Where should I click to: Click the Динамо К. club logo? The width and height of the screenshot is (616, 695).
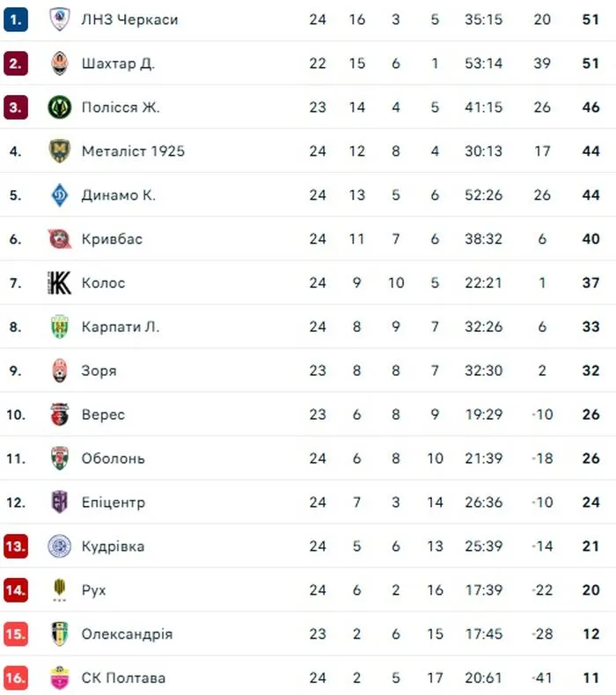pyautogui.click(x=59, y=194)
